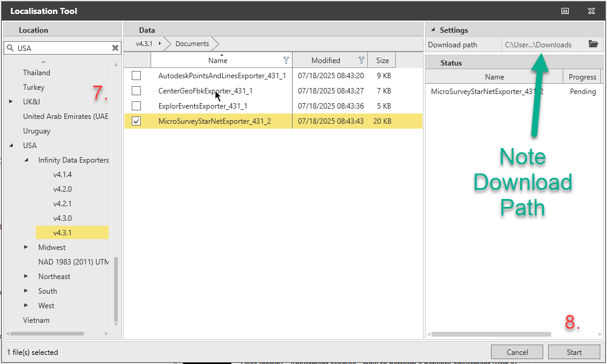Browse for download path folder
The width and height of the screenshot is (607, 364).
(593, 44)
